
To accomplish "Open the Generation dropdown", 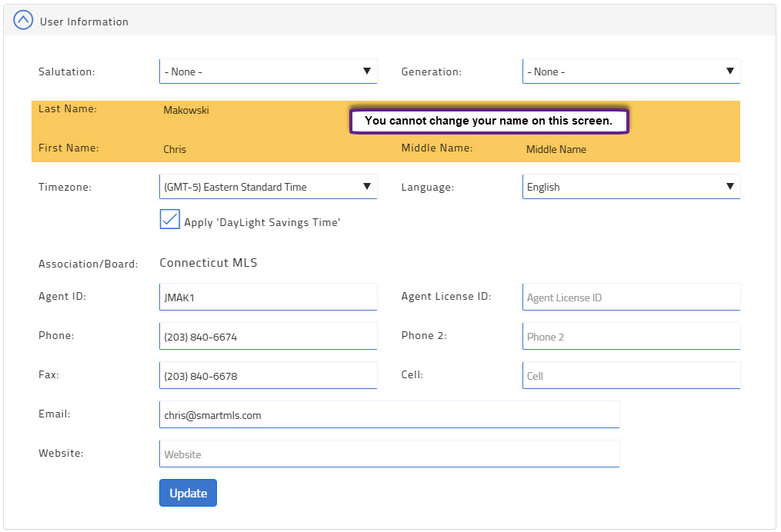I will click(631, 71).
